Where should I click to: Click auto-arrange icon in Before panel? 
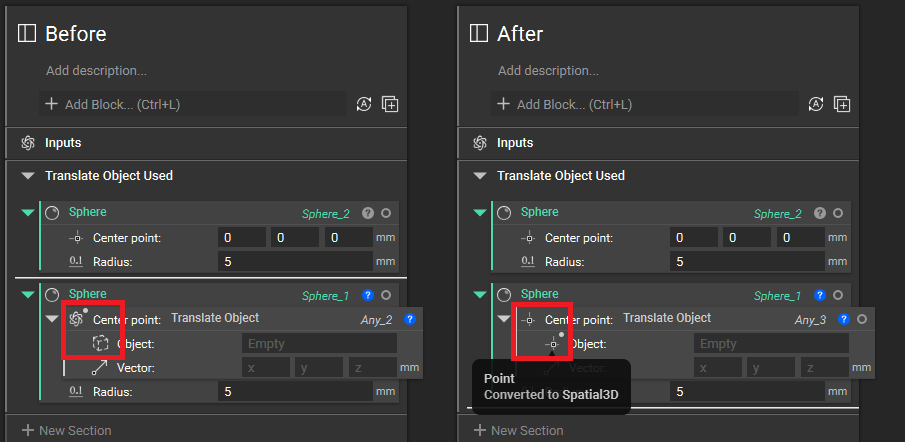pos(364,104)
